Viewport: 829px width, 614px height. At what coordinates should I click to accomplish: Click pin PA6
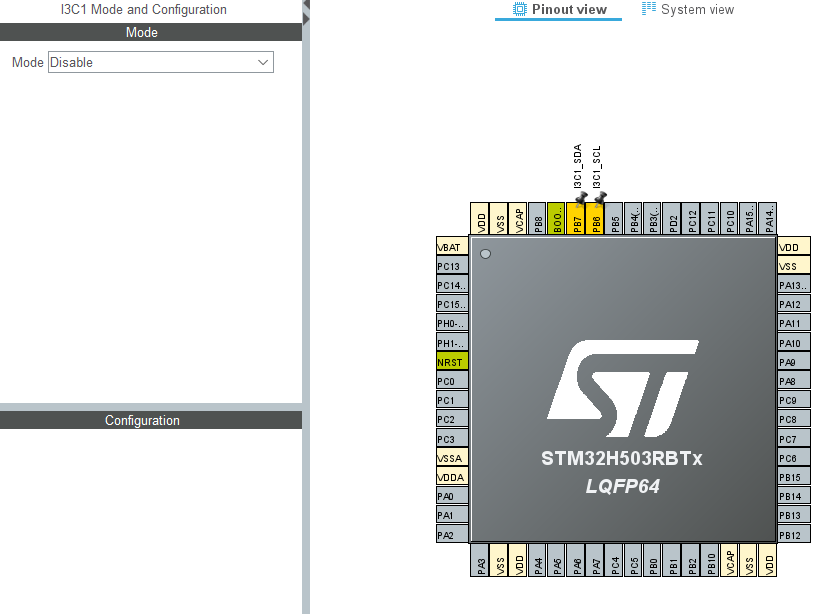(x=576, y=561)
